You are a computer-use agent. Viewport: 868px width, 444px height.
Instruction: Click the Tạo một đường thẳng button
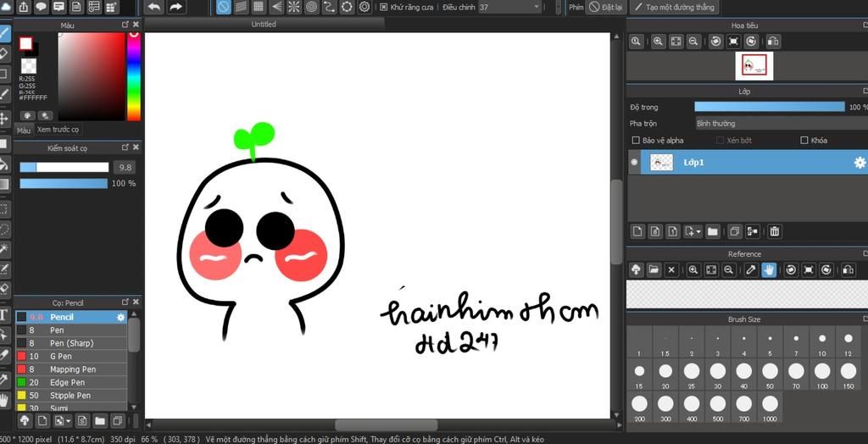click(x=675, y=7)
